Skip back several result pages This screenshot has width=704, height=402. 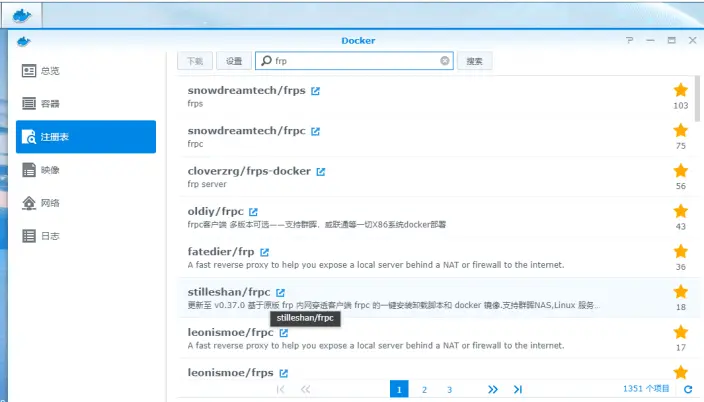(306, 389)
